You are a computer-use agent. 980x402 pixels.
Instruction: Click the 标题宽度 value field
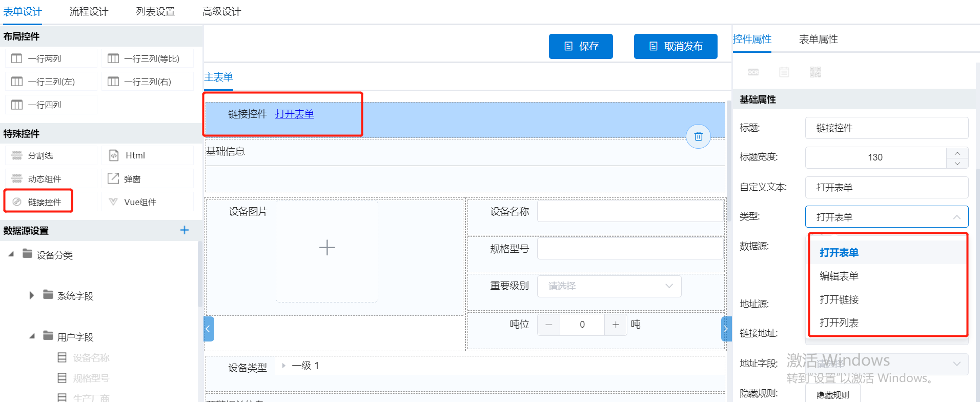click(x=875, y=157)
